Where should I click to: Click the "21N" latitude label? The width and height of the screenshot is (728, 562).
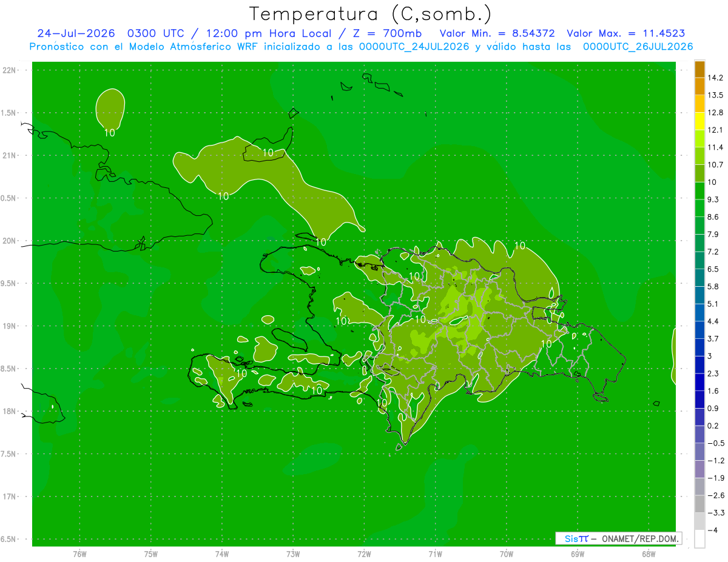point(10,155)
